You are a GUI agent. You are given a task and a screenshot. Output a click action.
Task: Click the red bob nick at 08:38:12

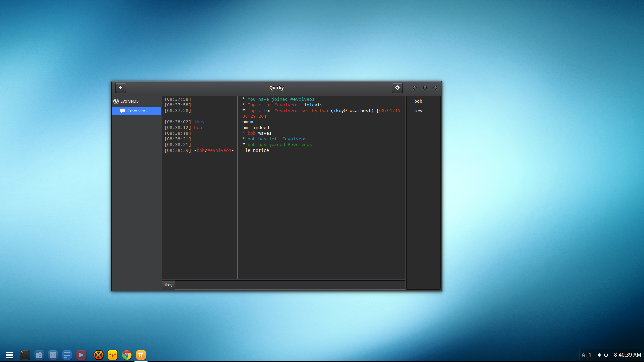[x=198, y=128]
